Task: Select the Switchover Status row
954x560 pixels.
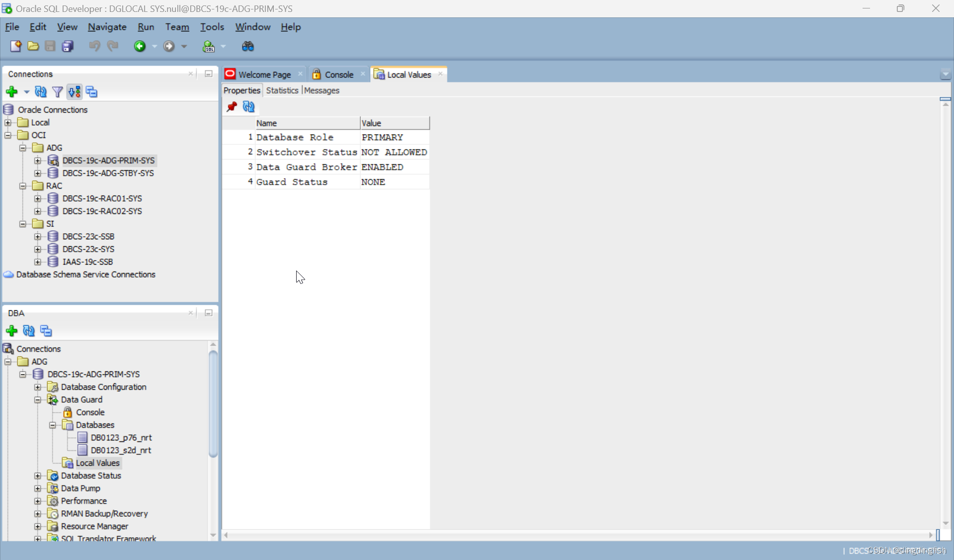Action: [326, 152]
